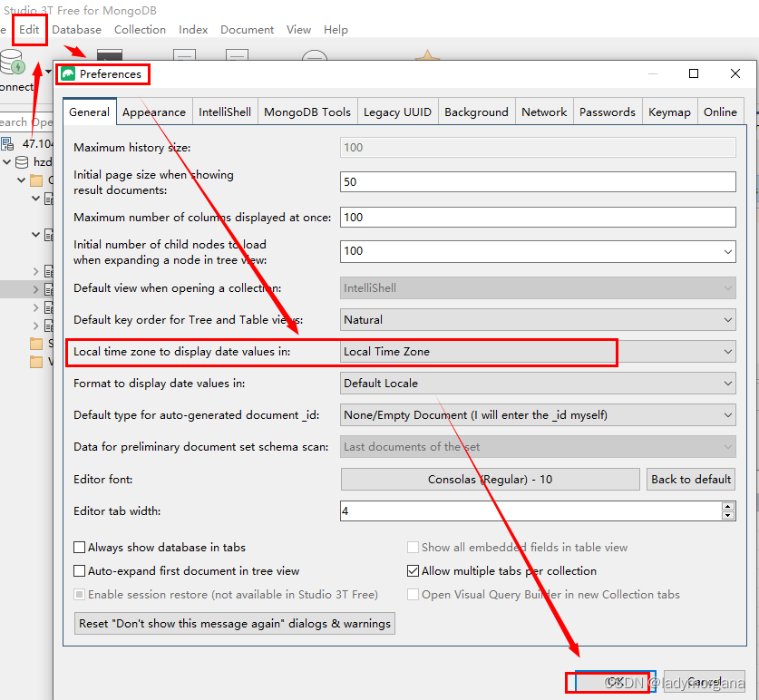
Task: Click the Consolas editor font button
Action: click(x=490, y=480)
